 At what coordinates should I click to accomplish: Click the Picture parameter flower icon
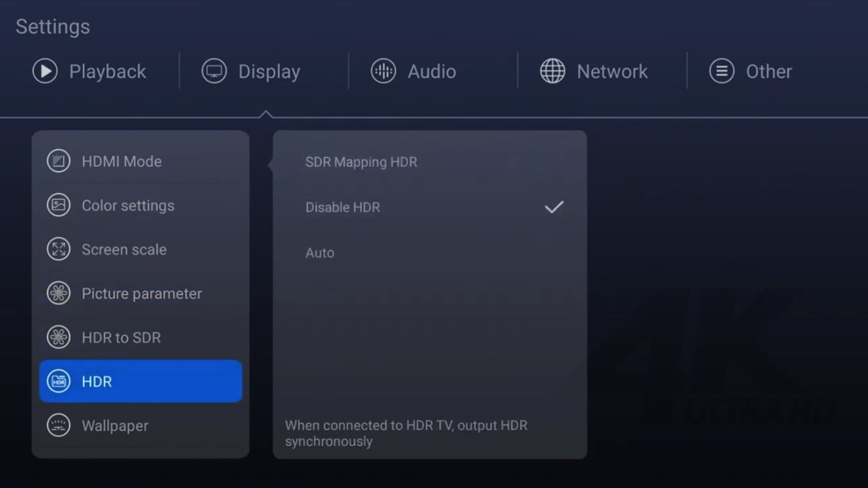pyautogui.click(x=59, y=294)
